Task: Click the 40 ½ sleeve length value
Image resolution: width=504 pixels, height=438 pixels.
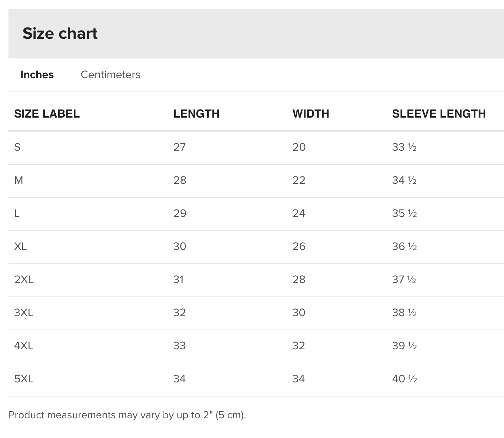Action: tap(404, 379)
